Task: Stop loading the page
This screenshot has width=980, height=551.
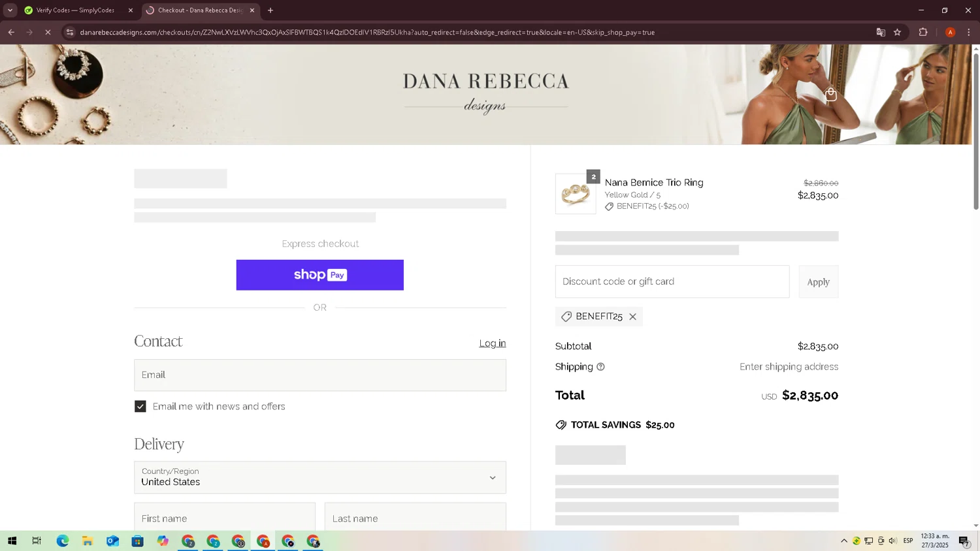Action: click(48, 32)
